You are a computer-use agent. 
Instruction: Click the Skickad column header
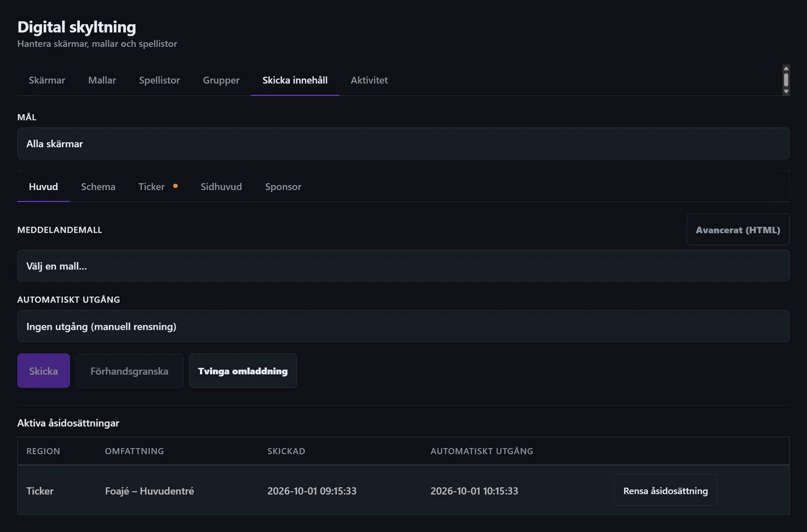tap(286, 451)
